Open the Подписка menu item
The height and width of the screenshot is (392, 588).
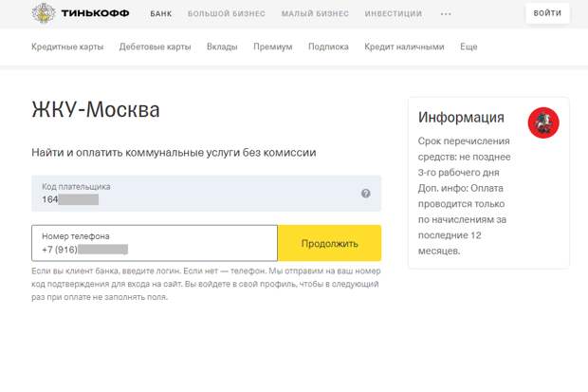(328, 47)
